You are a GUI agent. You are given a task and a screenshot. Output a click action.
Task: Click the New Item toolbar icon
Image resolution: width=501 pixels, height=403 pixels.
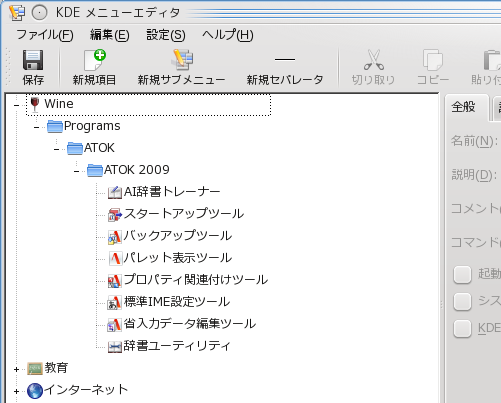[x=95, y=60]
